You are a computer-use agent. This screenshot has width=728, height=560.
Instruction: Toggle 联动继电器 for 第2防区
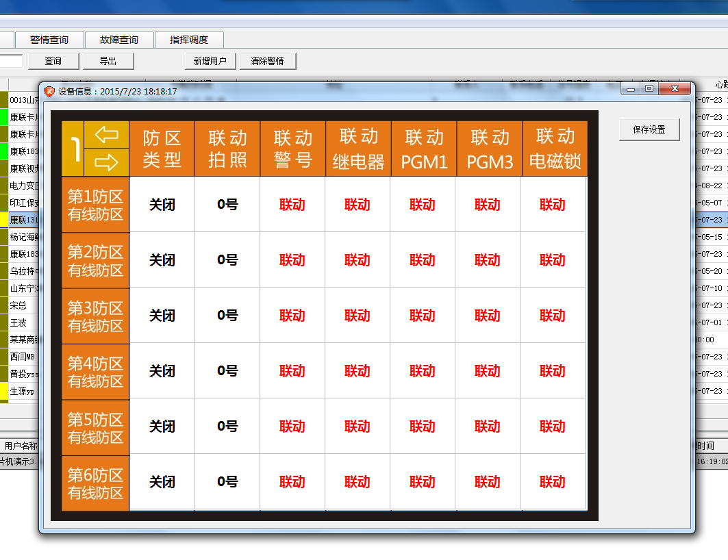tap(357, 260)
